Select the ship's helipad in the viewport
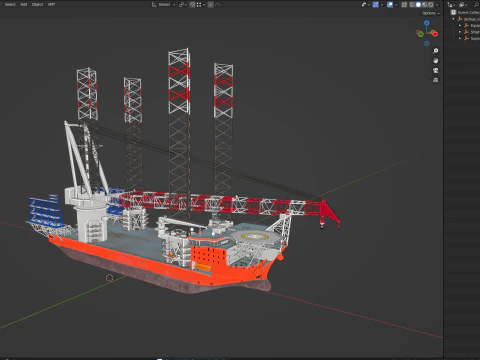 [254, 236]
